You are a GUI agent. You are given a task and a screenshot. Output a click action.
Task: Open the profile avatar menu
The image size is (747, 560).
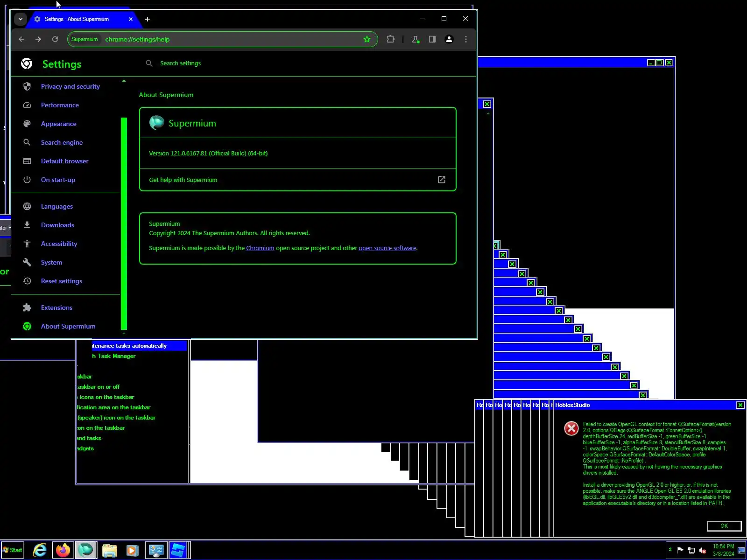[449, 39]
